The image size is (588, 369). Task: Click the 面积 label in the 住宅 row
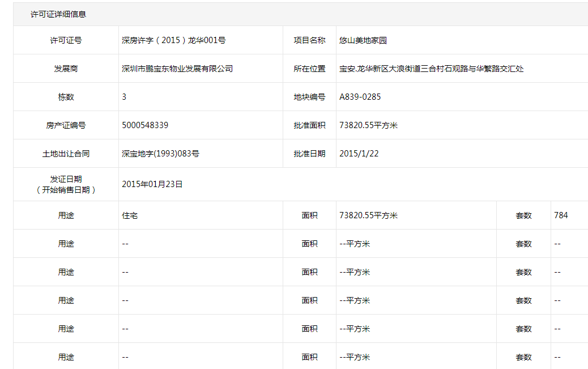(310, 215)
